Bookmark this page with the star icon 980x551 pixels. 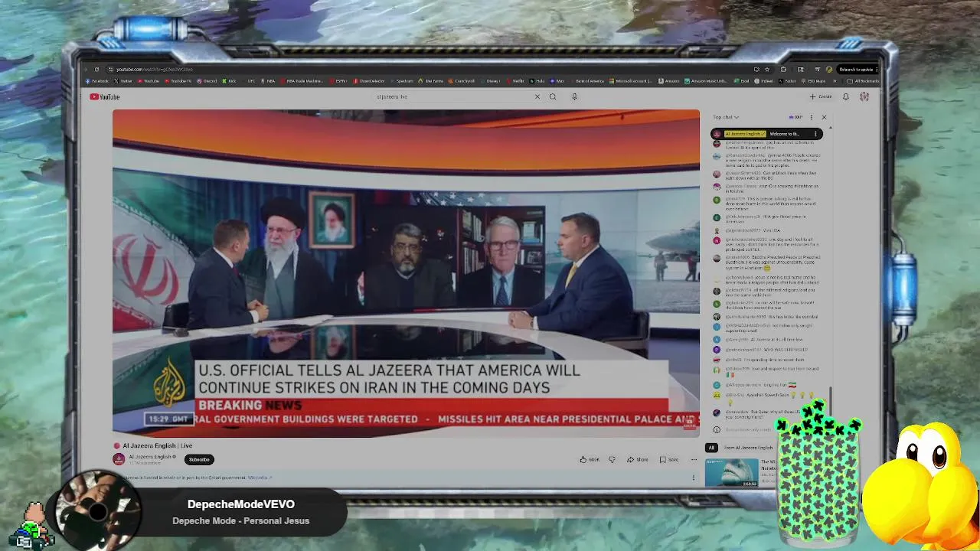(767, 70)
